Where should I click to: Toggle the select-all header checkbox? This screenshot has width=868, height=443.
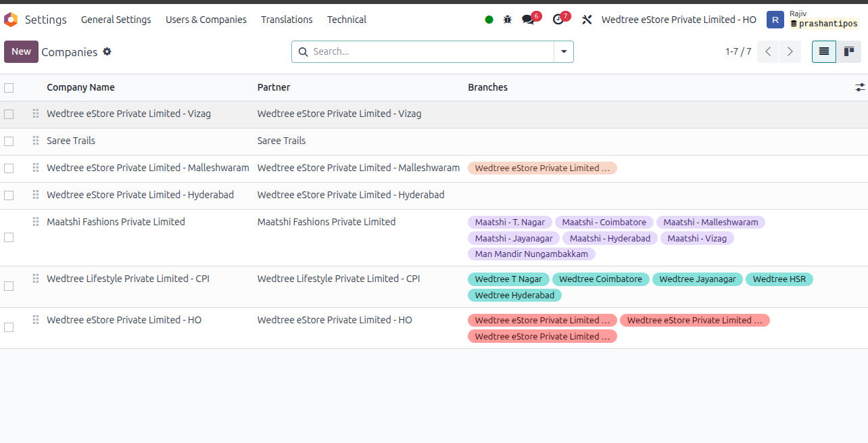pyautogui.click(x=9, y=87)
